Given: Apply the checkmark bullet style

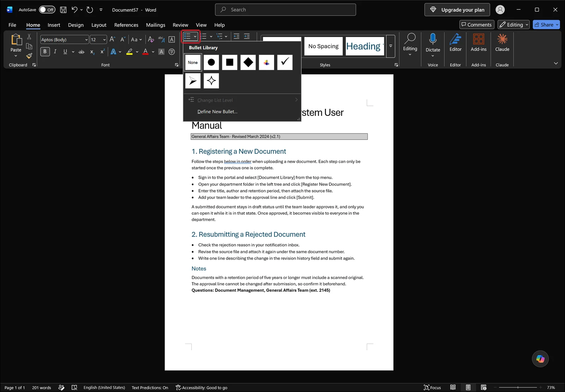Looking at the screenshot, I should click(x=285, y=63).
